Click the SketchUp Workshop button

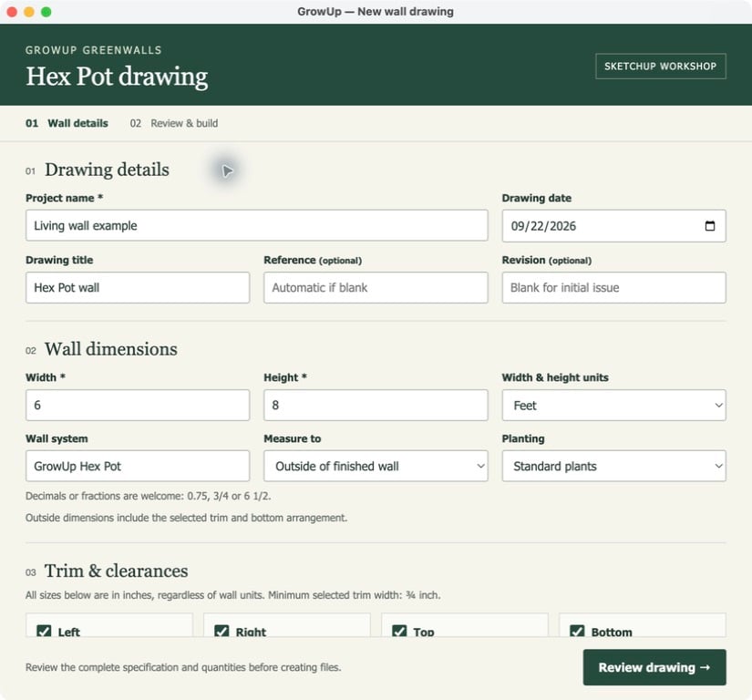(x=661, y=67)
